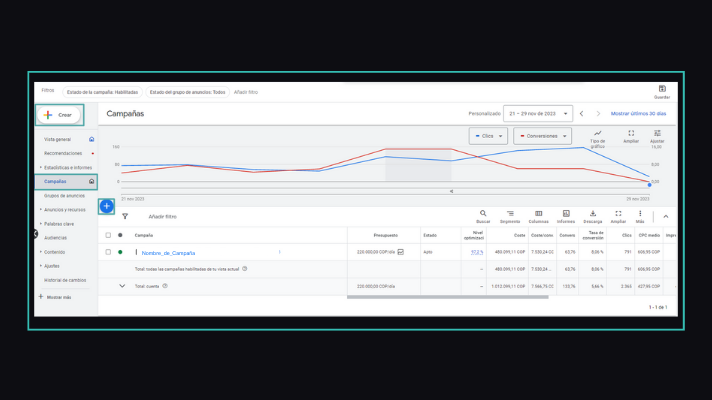
Task: Click Mostrar más in sidebar
Action: click(55, 297)
